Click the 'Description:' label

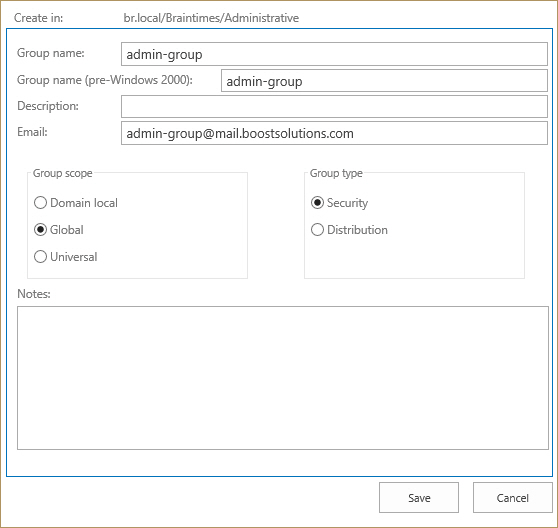tap(48, 106)
